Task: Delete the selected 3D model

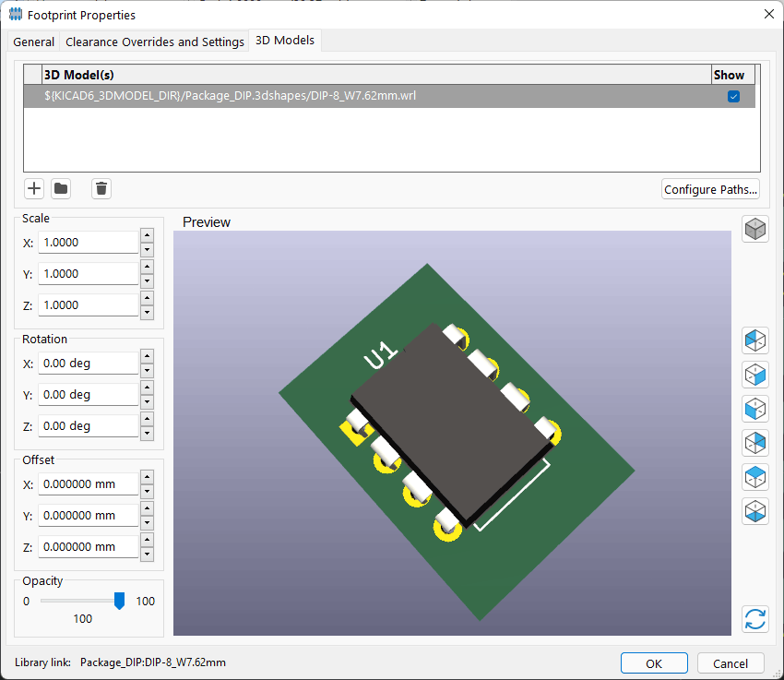Action: point(101,188)
